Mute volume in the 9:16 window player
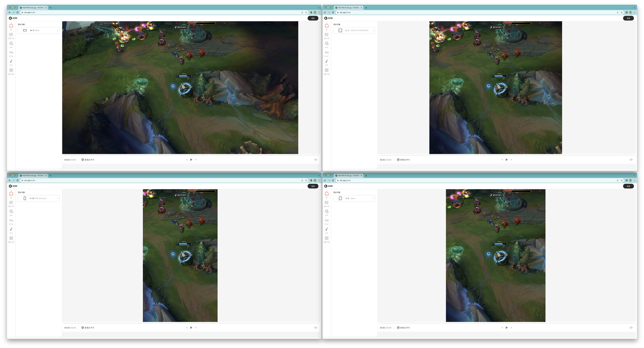The width and height of the screenshot is (644, 348). pos(315,327)
